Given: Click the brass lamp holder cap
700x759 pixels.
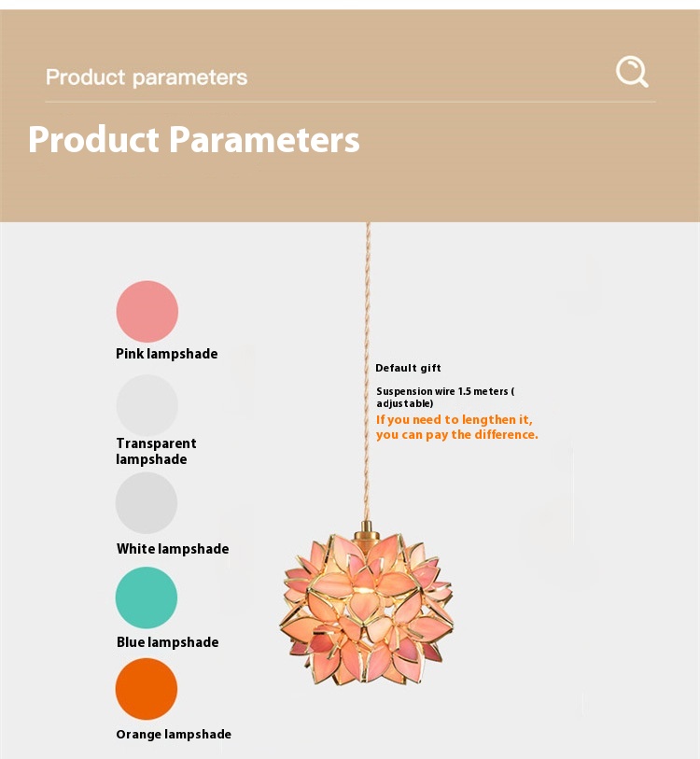Looking at the screenshot, I should (x=367, y=532).
